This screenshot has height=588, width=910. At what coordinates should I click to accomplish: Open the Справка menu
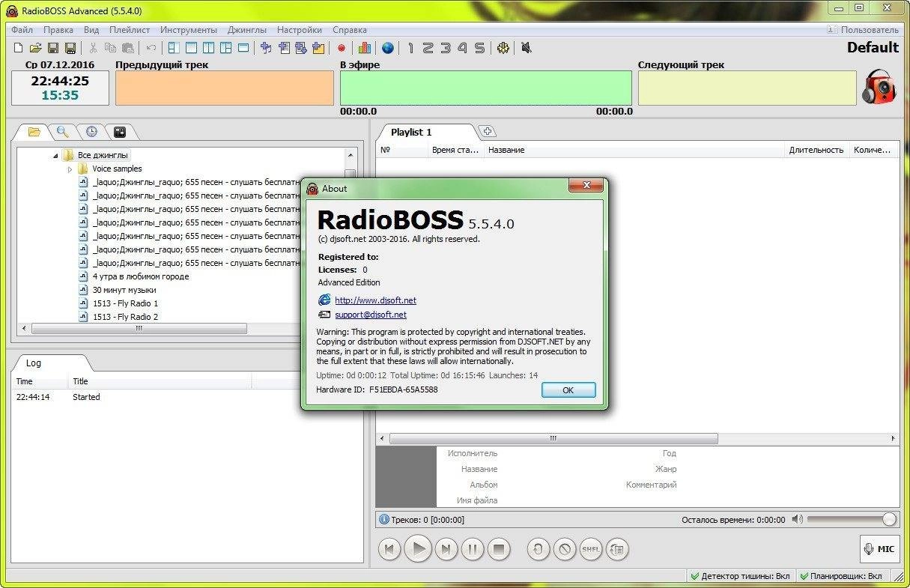pos(350,30)
